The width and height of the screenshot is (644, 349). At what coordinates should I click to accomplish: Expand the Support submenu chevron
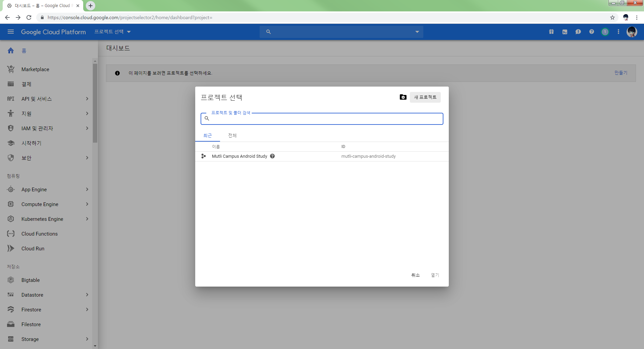[87, 113]
